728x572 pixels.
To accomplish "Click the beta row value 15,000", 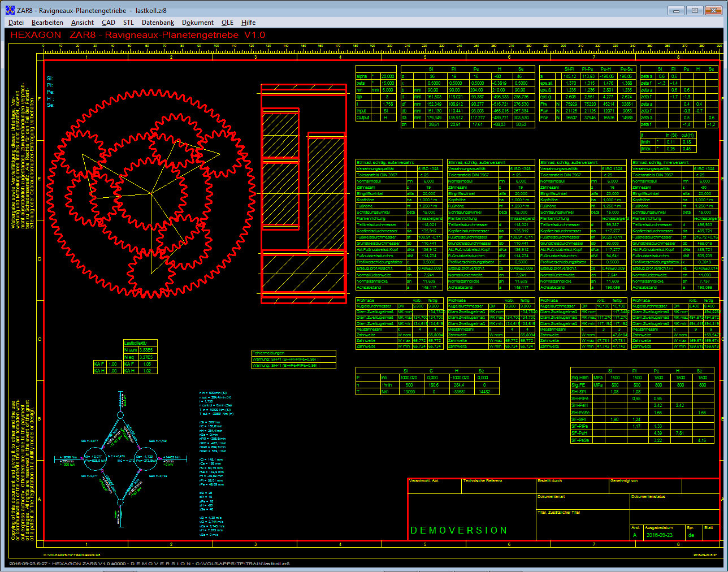I will pos(388,83).
